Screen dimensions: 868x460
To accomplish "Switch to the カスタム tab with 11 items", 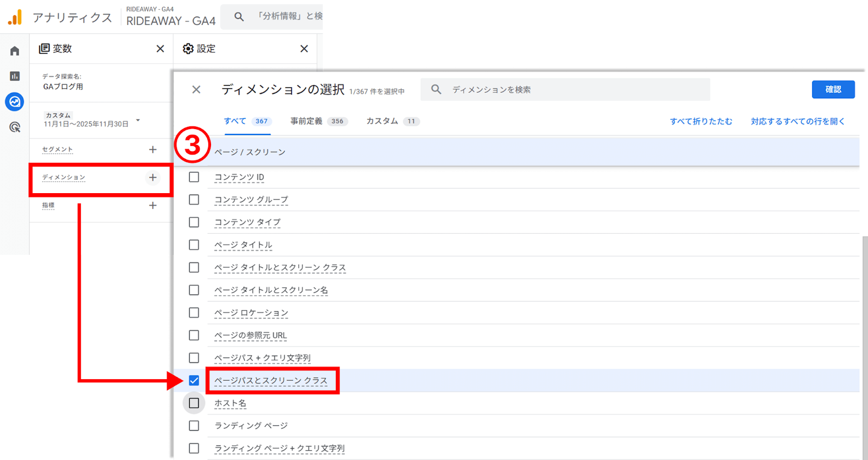I will [392, 122].
